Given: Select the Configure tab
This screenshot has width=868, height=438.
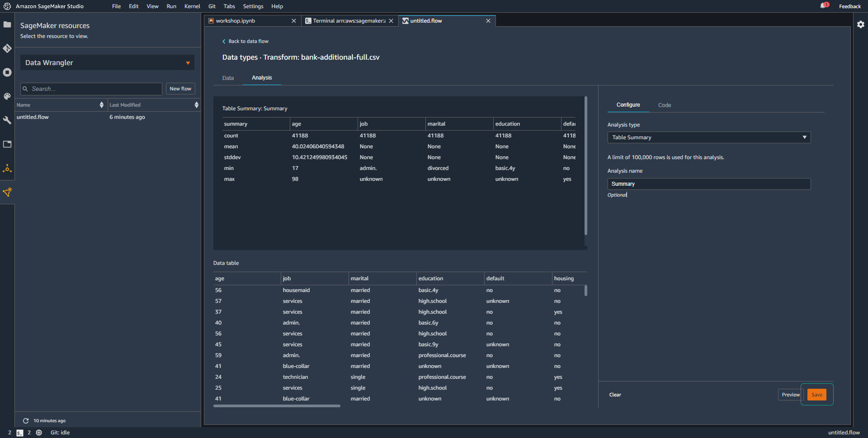Looking at the screenshot, I should [x=628, y=105].
